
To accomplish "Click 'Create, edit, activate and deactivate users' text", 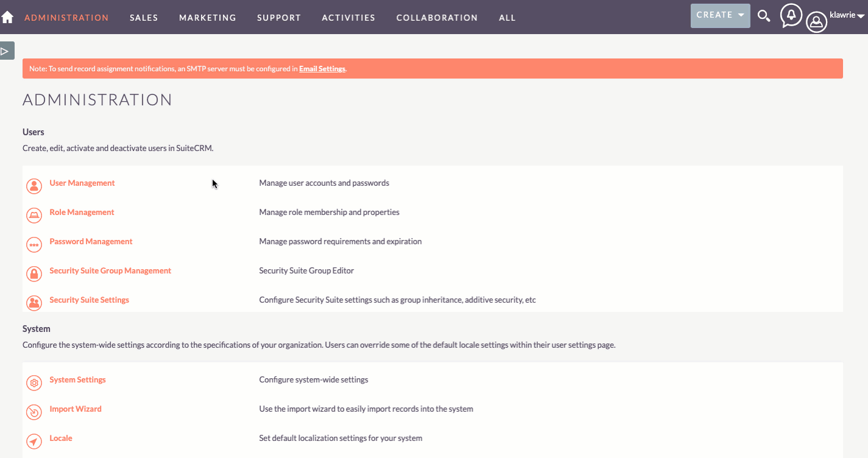I will pos(118,148).
